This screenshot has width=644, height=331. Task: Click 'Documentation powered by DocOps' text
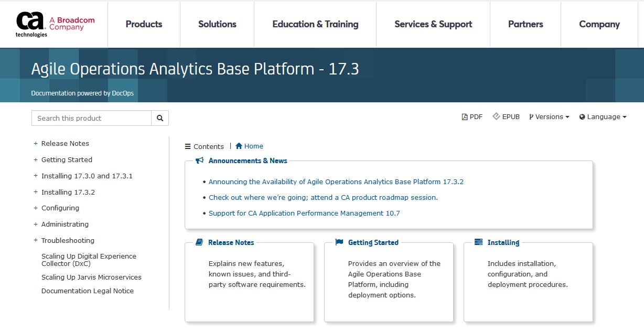[82, 93]
